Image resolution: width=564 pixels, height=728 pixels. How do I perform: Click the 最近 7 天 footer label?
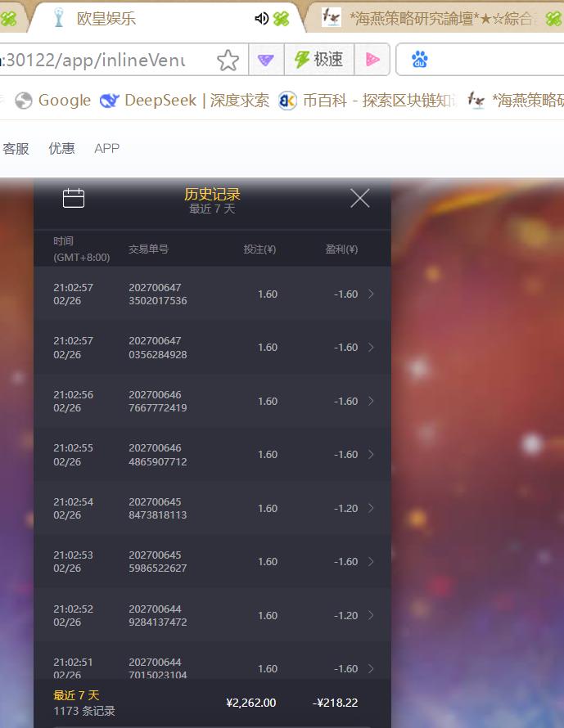76,695
